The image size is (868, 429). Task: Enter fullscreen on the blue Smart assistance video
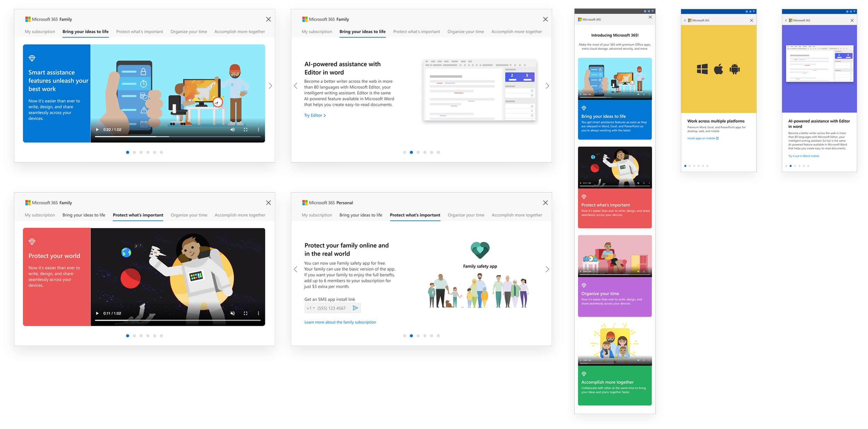coord(245,130)
